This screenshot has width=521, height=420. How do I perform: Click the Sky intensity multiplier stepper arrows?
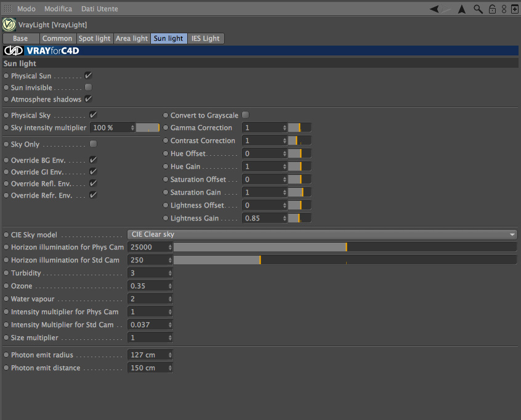(132, 127)
